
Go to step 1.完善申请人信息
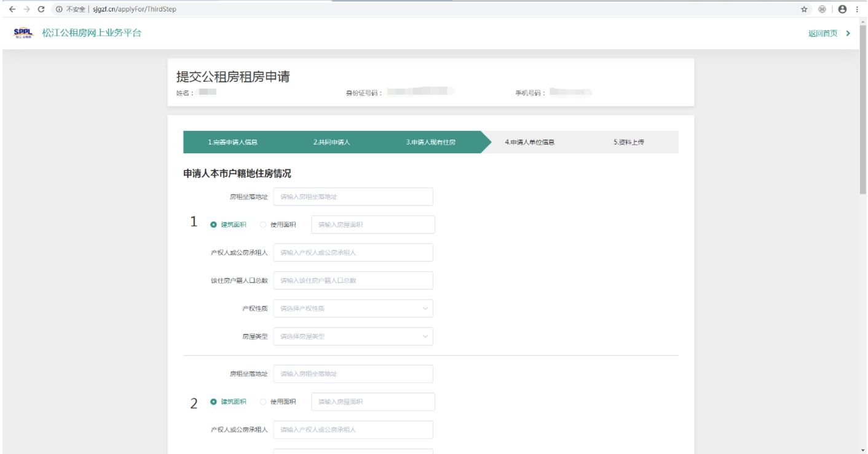232,142
